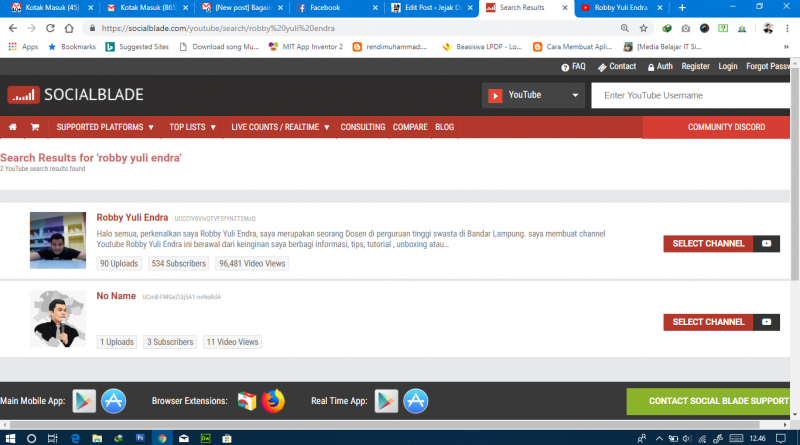Open Chrome menu three dots
The image size is (800, 445).
787,28
